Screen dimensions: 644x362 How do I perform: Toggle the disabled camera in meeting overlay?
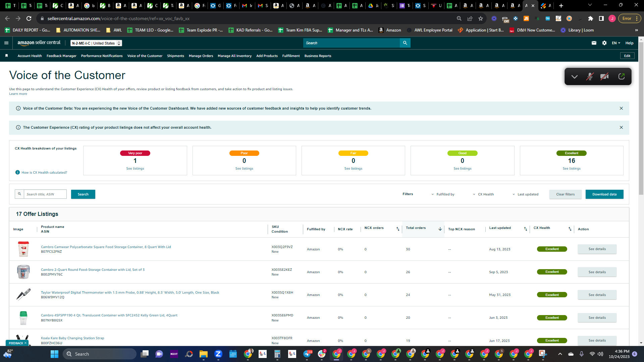[x=604, y=77]
